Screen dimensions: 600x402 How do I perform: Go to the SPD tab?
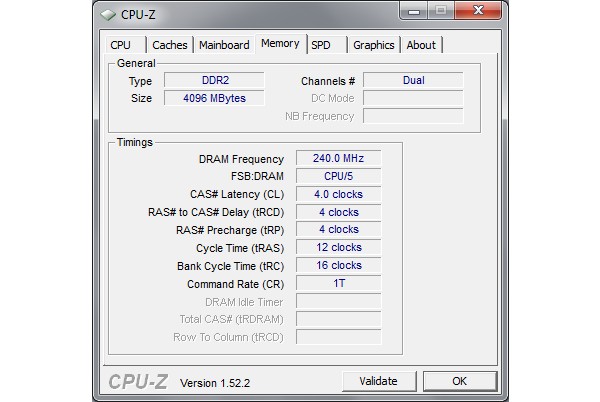pos(327,45)
